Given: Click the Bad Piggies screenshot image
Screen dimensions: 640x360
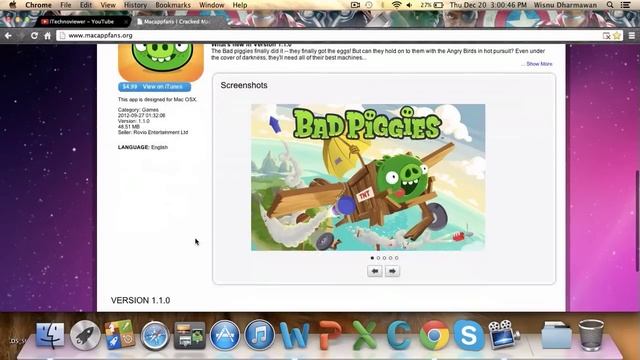Looking at the screenshot, I should tap(368, 177).
